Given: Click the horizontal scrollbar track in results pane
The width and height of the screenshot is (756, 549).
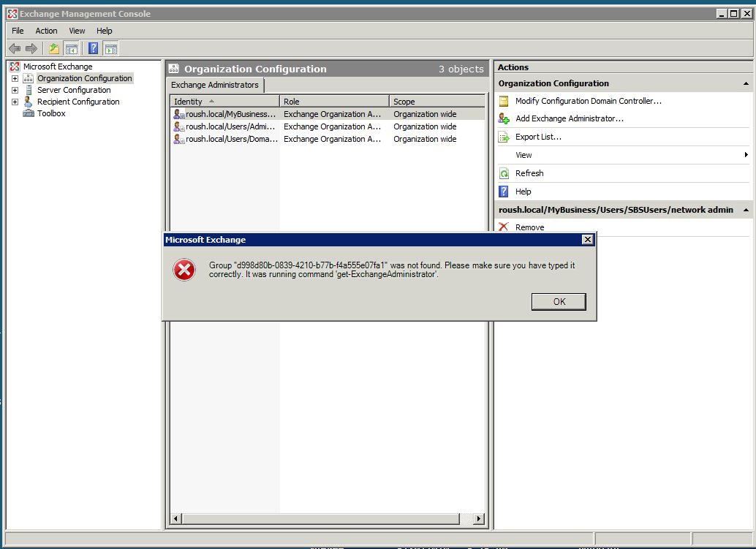Looking at the screenshot, I should coord(466,518).
